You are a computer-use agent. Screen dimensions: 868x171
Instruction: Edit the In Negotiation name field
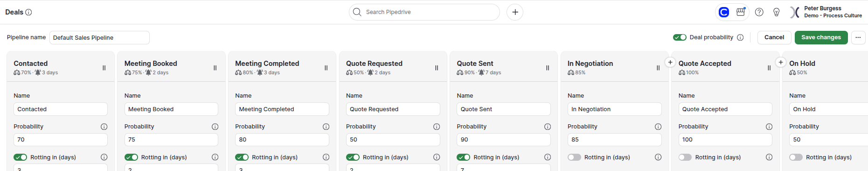coord(615,109)
